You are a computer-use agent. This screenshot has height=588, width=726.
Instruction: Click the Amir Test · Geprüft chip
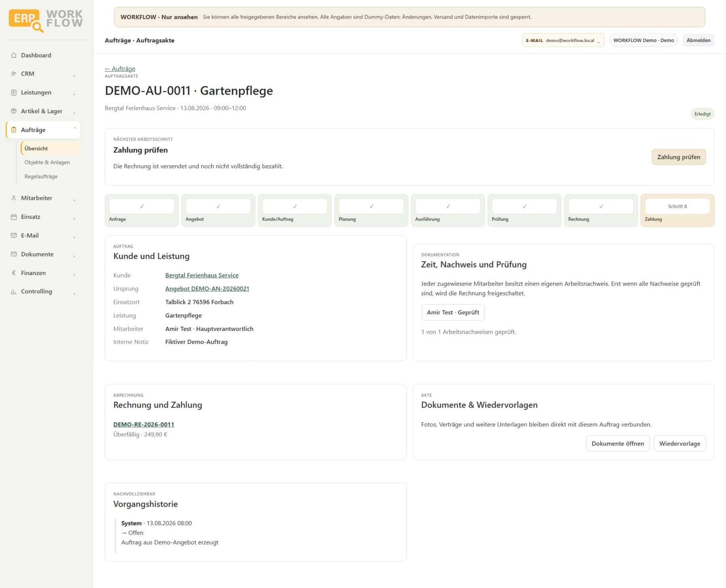pyautogui.click(x=453, y=313)
